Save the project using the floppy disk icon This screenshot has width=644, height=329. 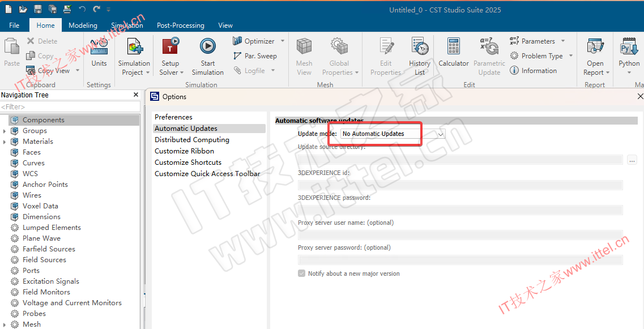(38, 9)
